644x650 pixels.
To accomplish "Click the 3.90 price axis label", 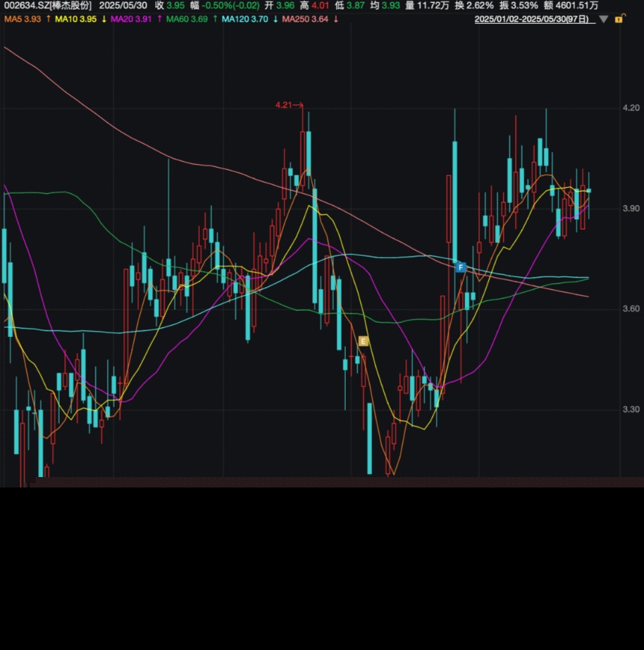I will (x=631, y=209).
